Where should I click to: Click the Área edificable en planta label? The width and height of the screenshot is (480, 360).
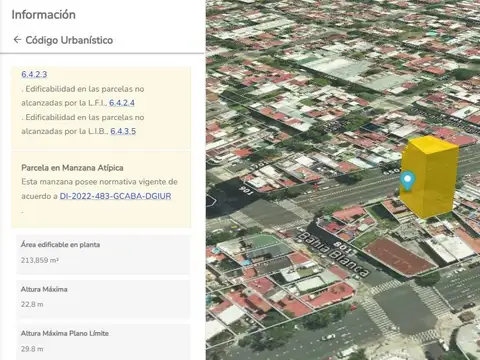pyautogui.click(x=60, y=245)
